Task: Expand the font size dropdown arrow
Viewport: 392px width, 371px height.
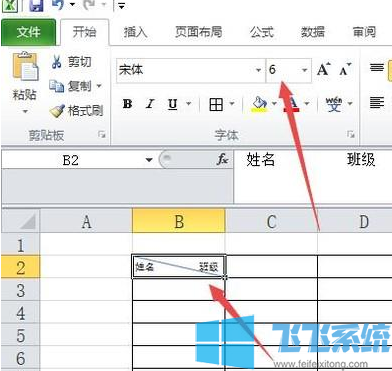Action: click(x=304, y=70)
